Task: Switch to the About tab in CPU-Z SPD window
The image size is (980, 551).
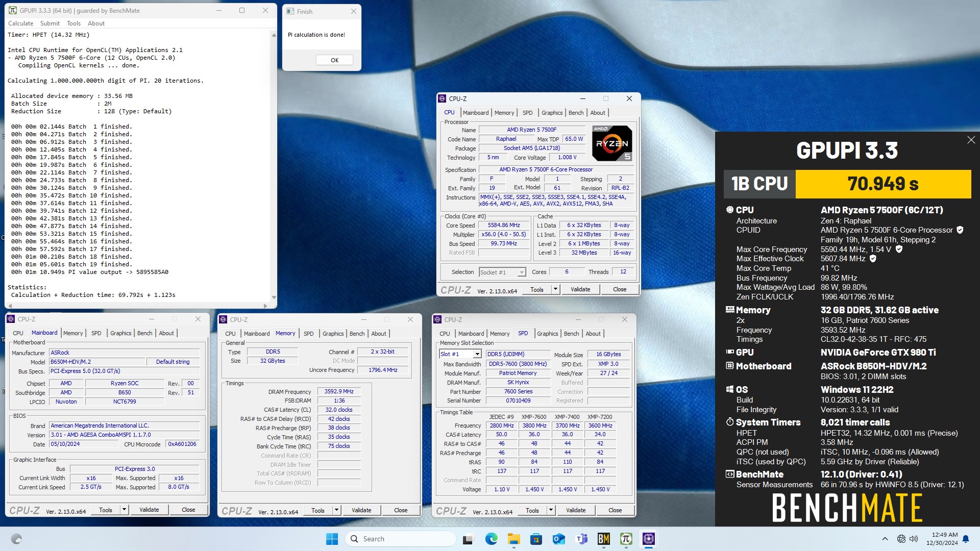Action: (593, 334)
